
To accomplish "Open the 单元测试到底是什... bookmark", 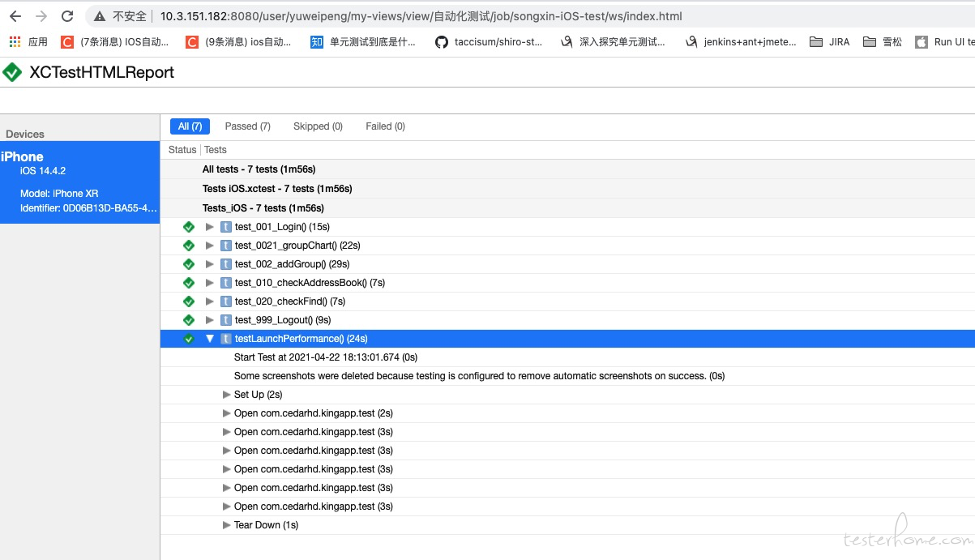I will 363,41.
